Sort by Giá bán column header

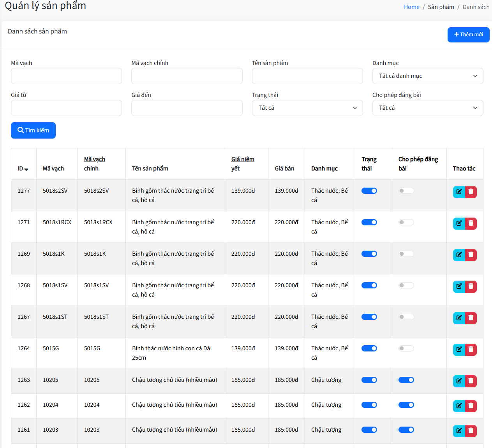pyautogui.click(x=284, y=169)
